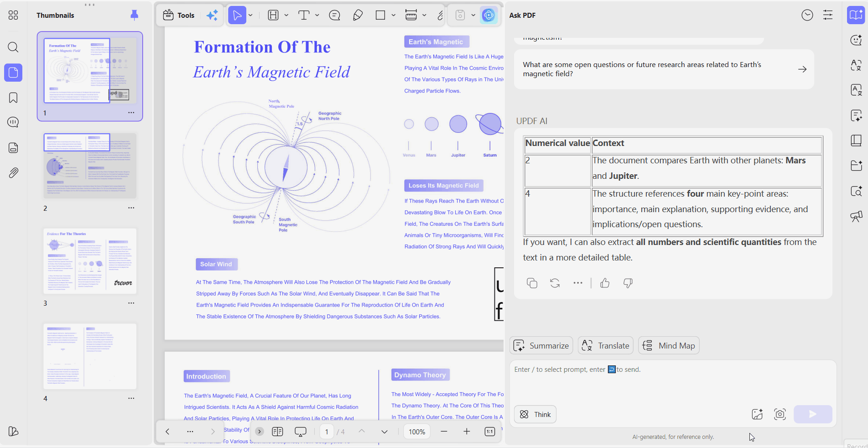Expand the rectangle shape dropdown arrow
This screenshot has width=868, height=448.
(x=394, y=16)
